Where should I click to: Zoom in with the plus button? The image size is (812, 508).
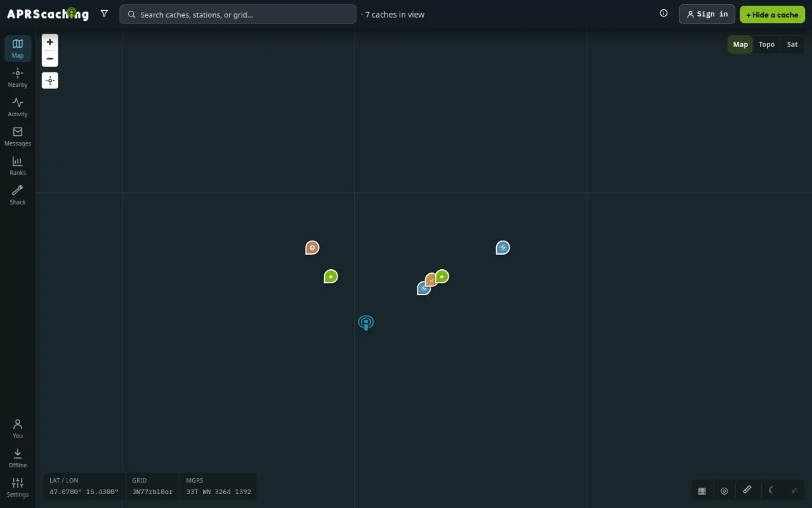[x=50, y=42]
